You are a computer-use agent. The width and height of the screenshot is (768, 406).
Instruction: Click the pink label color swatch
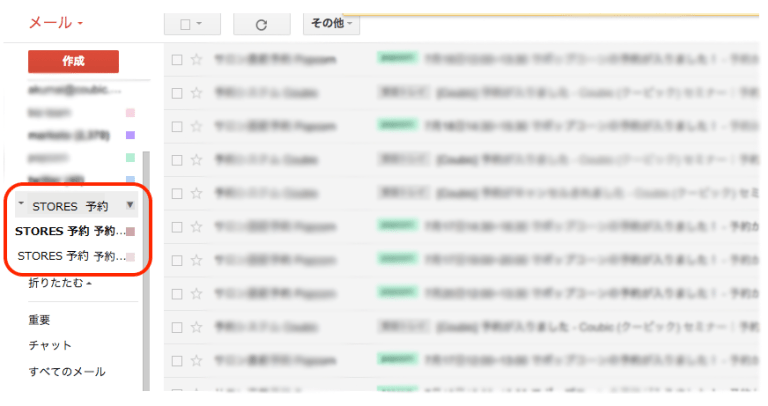[130, 113]
